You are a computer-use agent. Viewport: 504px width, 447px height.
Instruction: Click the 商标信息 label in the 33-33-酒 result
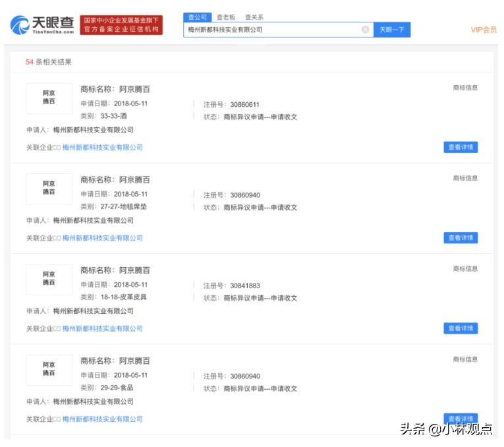point(465,88)
